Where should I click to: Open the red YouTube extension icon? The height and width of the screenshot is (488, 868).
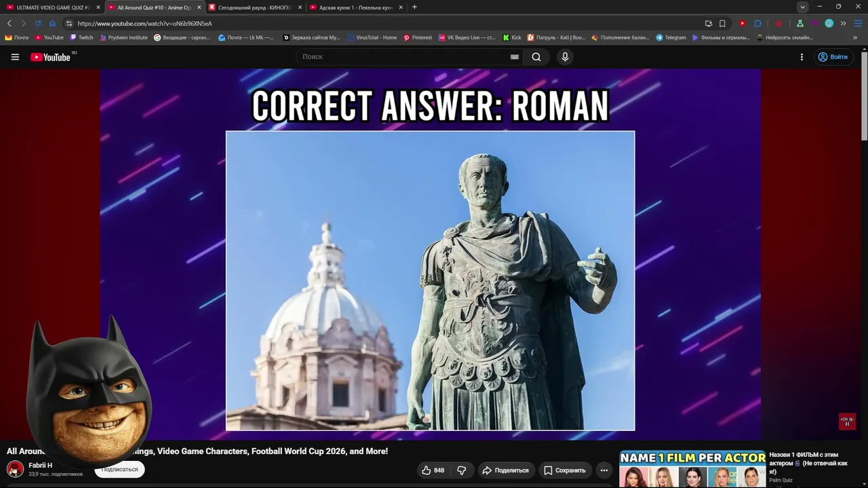(x=743, y=23)
